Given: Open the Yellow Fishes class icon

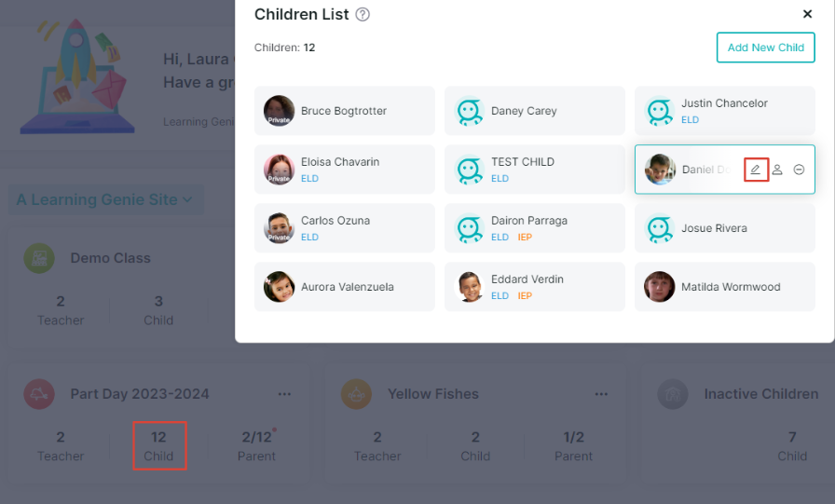Looking at the screenshot, I should coord(356,394).
